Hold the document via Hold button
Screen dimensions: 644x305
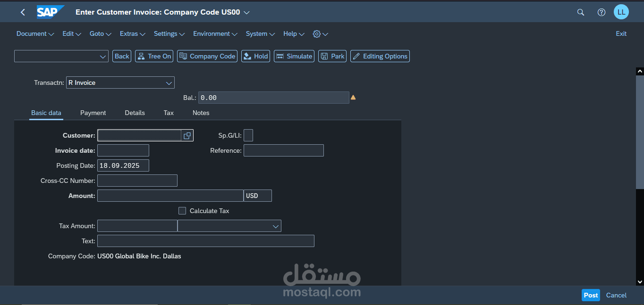pyautogui.click(x=255, y=56)
